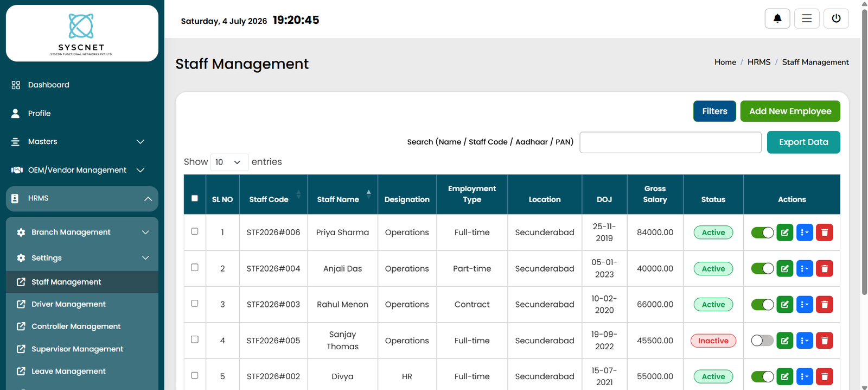Turn off active toggle for Priya Sharma
This screenshot has height=390, width=868.
point(762,232)
